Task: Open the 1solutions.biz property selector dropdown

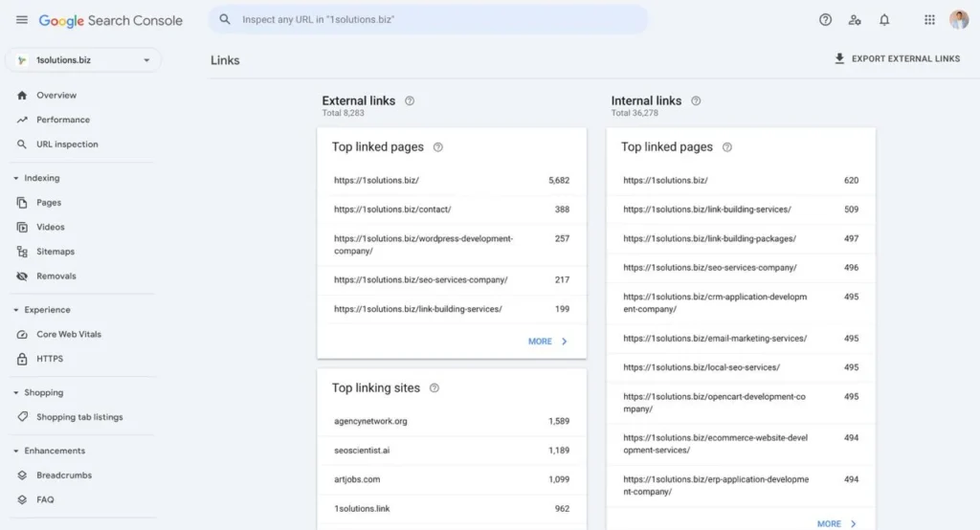Action: point(83,60)
